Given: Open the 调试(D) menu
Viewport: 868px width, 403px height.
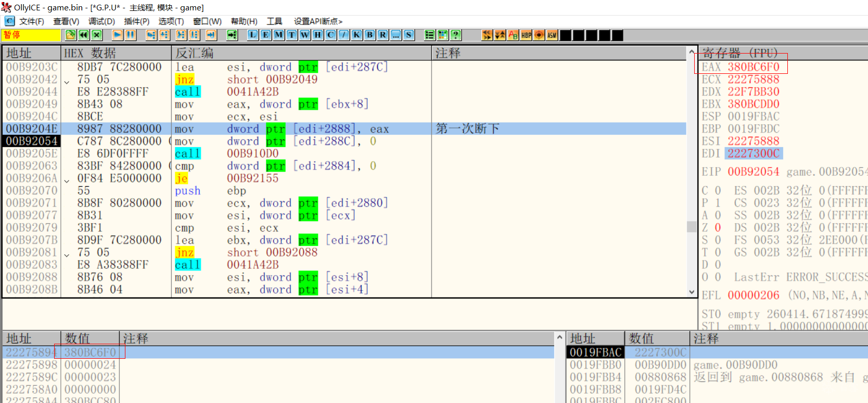Looking at the screenshot, I should click(x=101, y=21).
